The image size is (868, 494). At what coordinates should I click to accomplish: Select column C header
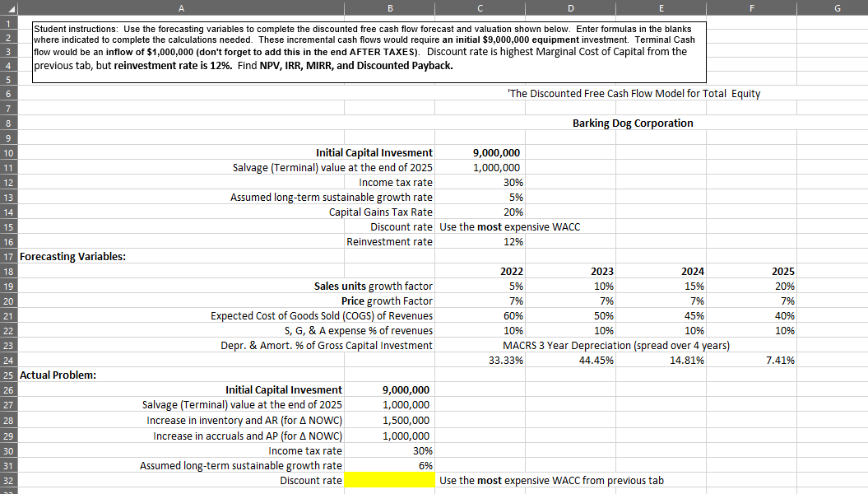tap(480, 8)
